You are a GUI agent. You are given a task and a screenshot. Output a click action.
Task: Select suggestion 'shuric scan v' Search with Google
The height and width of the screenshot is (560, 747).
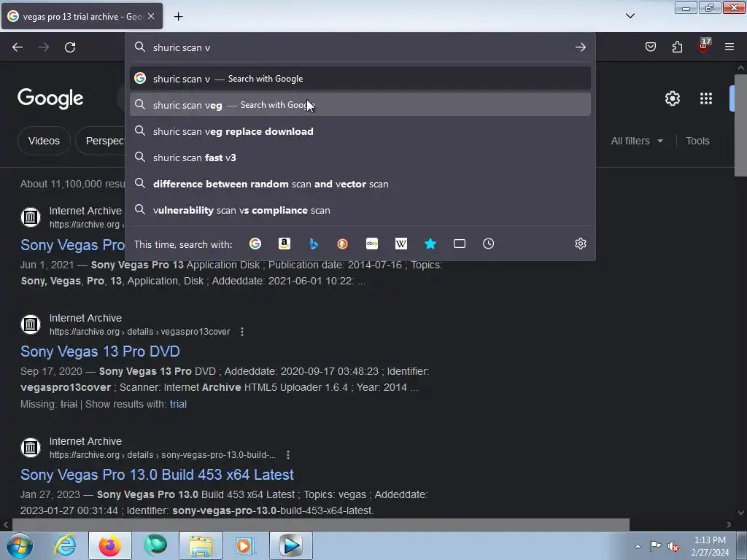click(x=360, y=79)
